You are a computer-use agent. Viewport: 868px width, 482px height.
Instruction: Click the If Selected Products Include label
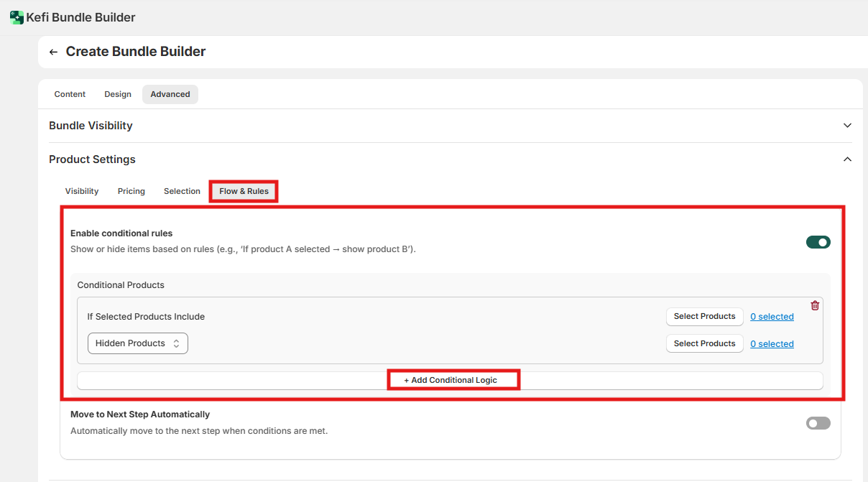point(146,317)
